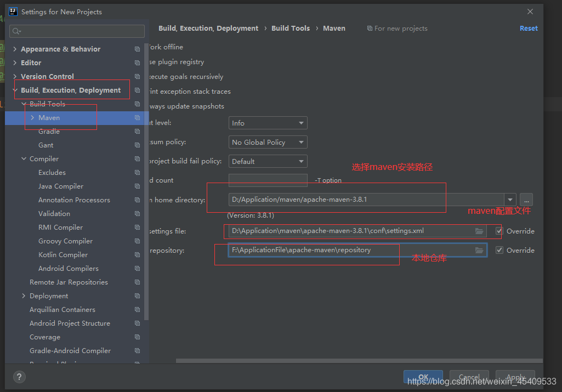
Task: Select Annotation Processors settings page
Action: [x=74, y=200]
